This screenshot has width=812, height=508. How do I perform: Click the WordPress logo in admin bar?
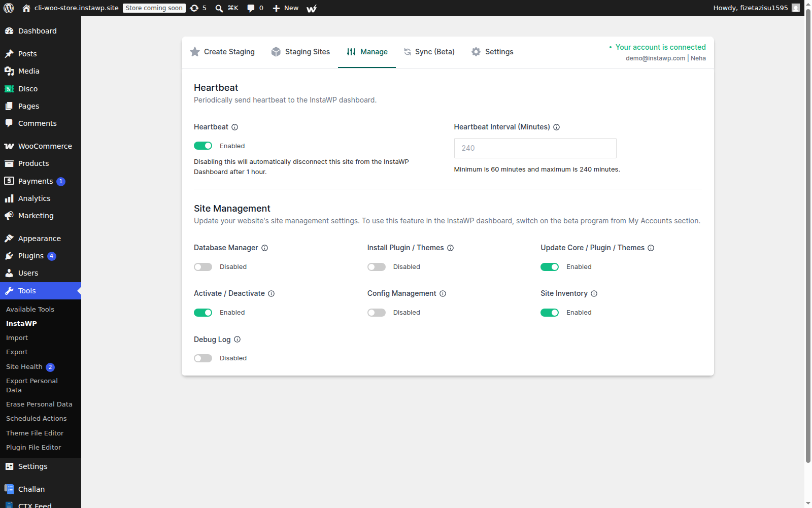click(x=9, y=8)
